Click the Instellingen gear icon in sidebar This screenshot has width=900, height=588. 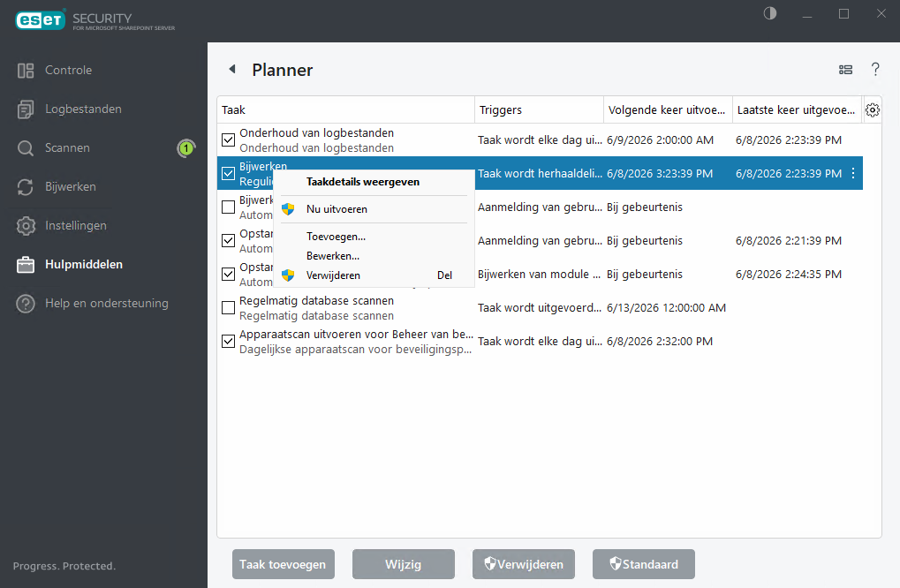pyautogui.click(x=26, y=226)
